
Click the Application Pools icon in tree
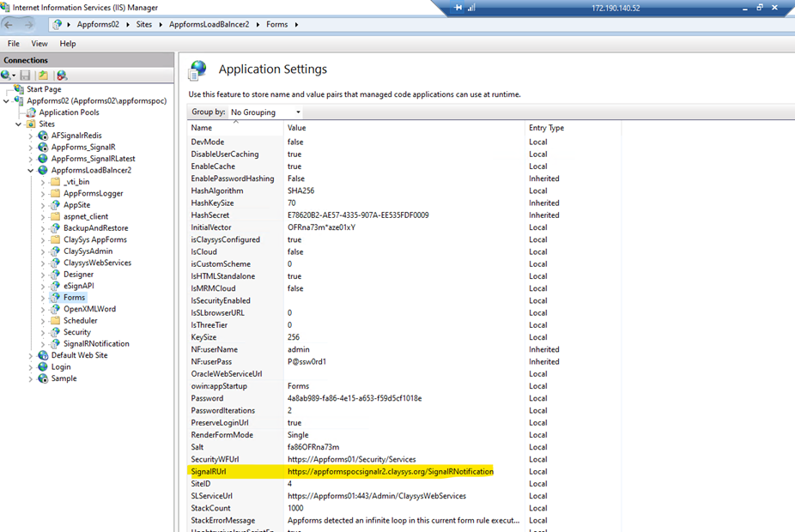coord(32,112)
